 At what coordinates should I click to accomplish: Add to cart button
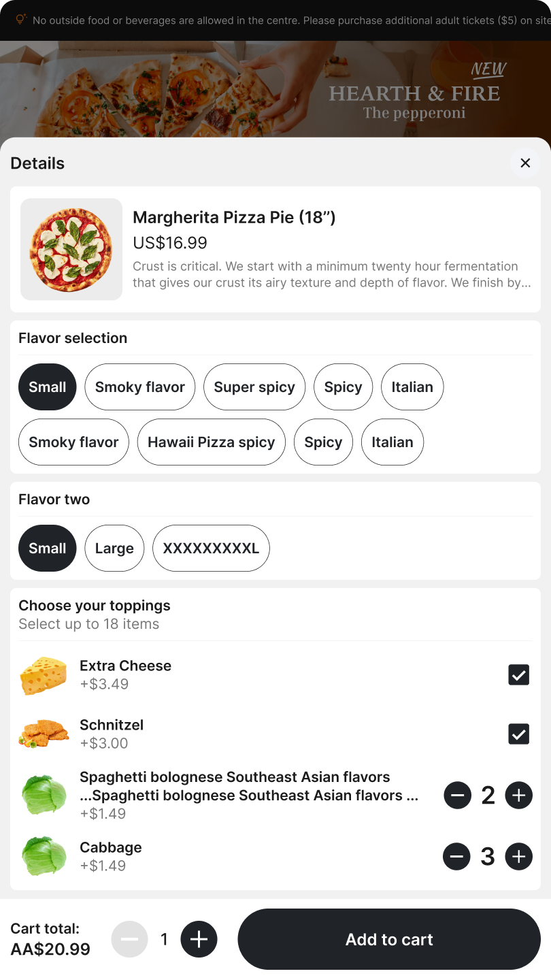point(389,939)
